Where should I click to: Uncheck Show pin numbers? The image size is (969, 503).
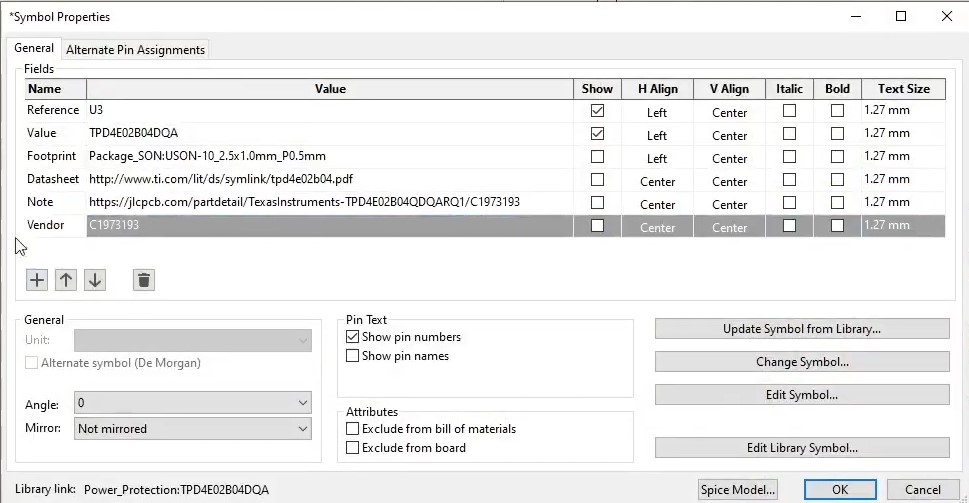click(352, 337)
